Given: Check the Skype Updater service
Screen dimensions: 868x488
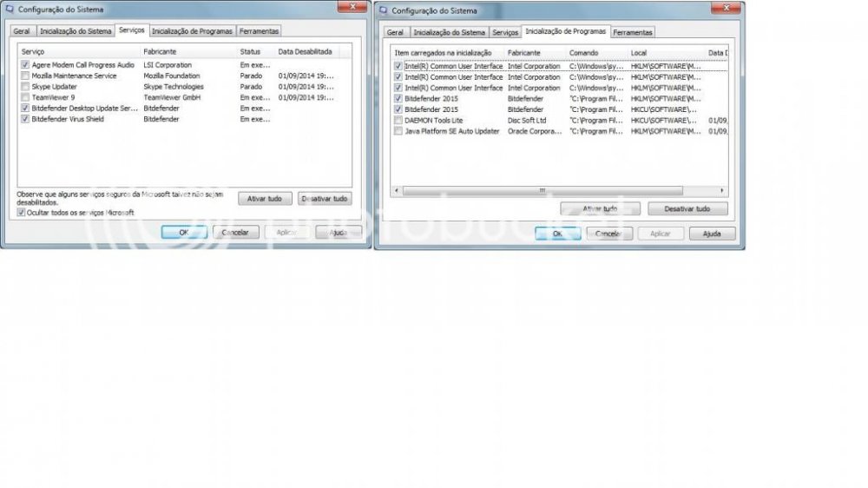Looking at the screenshot, I should pyautogui.click(x=24, y=87).
